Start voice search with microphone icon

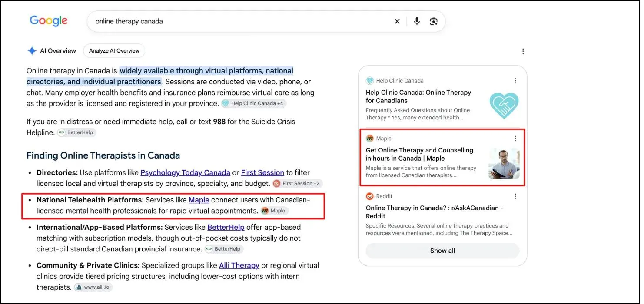417,21
